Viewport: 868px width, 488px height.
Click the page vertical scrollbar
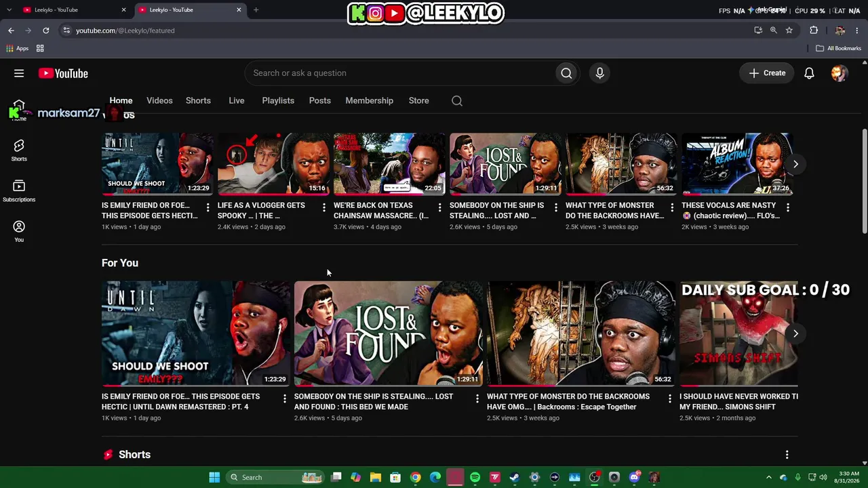pyautogui.click(x=864, y=182)
